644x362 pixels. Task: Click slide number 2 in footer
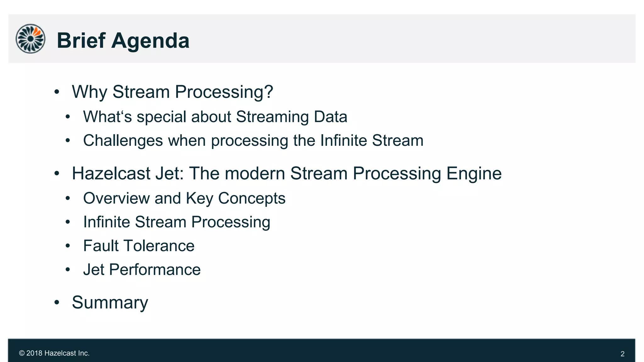tap(622, 354)
